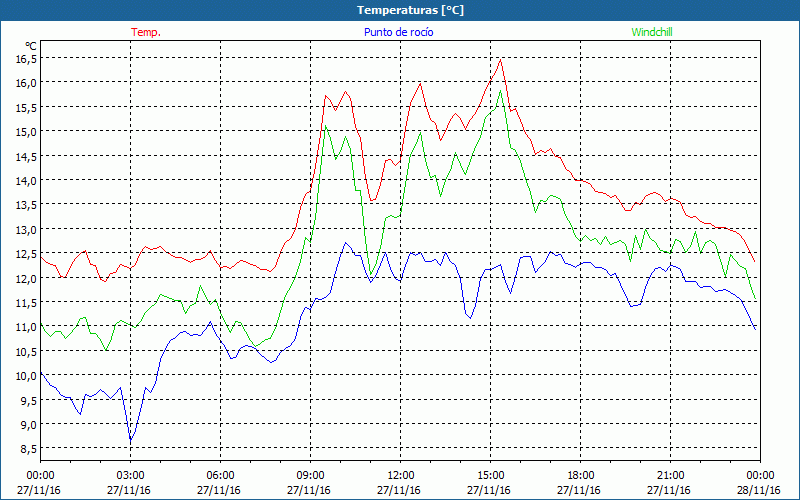The image size is (800, 500).
Task: Select the blue Punto de rocío legend label
Action: pos(398,32)
